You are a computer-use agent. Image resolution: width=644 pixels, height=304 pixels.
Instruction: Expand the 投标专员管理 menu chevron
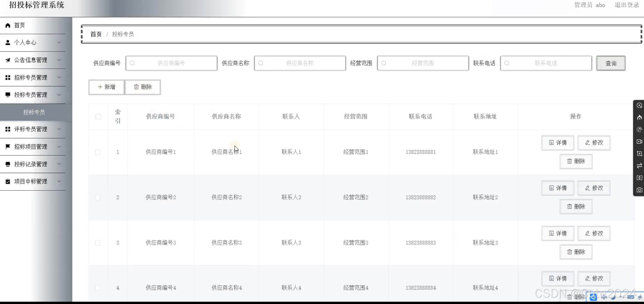click(59, 95)
